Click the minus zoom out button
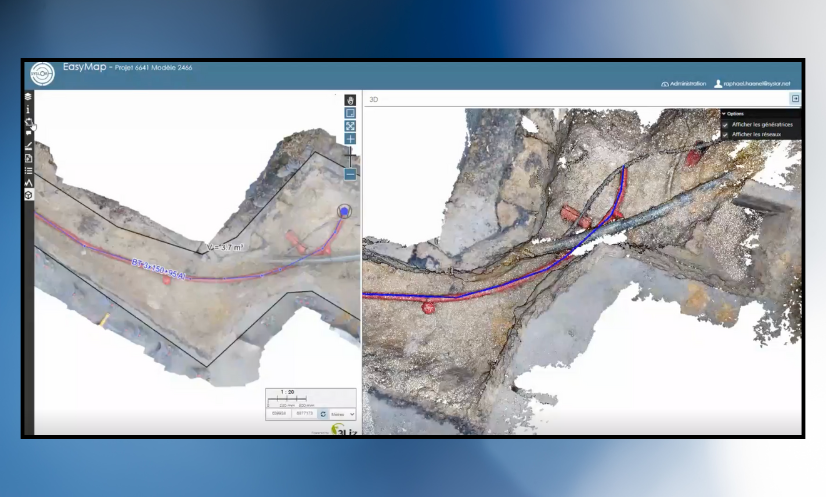 coord(351,173)
